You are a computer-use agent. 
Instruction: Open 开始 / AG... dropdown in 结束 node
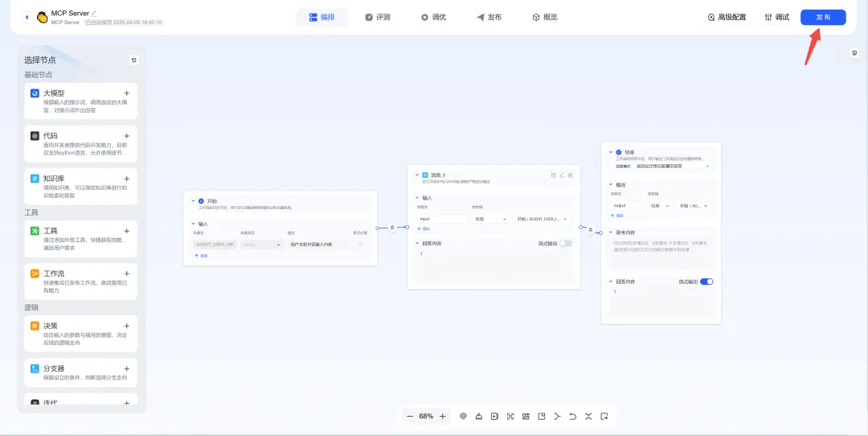[x=694, y=206]
